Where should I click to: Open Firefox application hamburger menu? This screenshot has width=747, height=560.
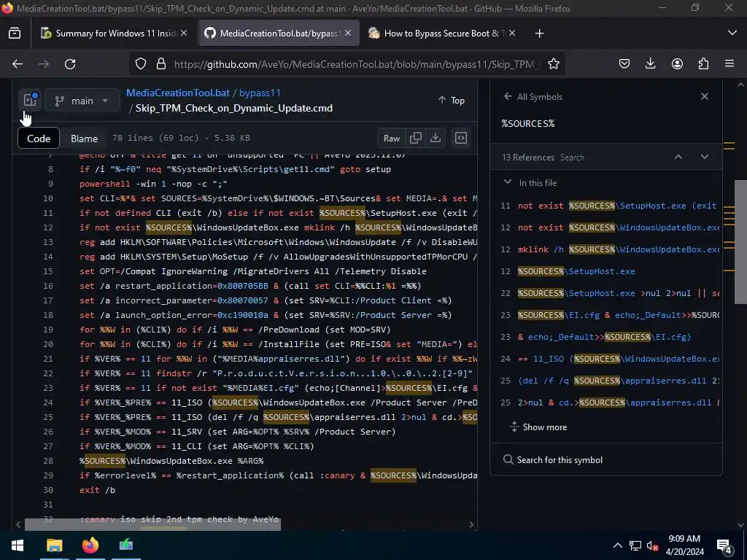[x=729, y=64]
